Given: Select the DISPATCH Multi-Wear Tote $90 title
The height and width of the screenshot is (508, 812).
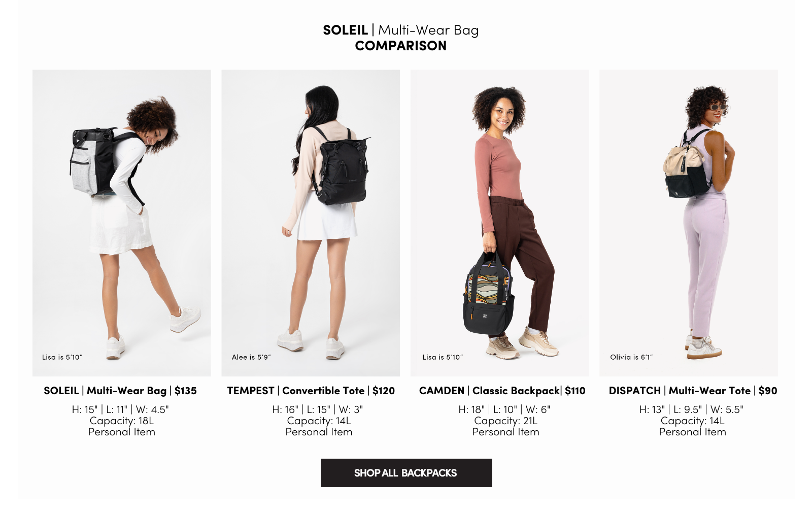Looking at the screenshot, I should click(693, 391).
